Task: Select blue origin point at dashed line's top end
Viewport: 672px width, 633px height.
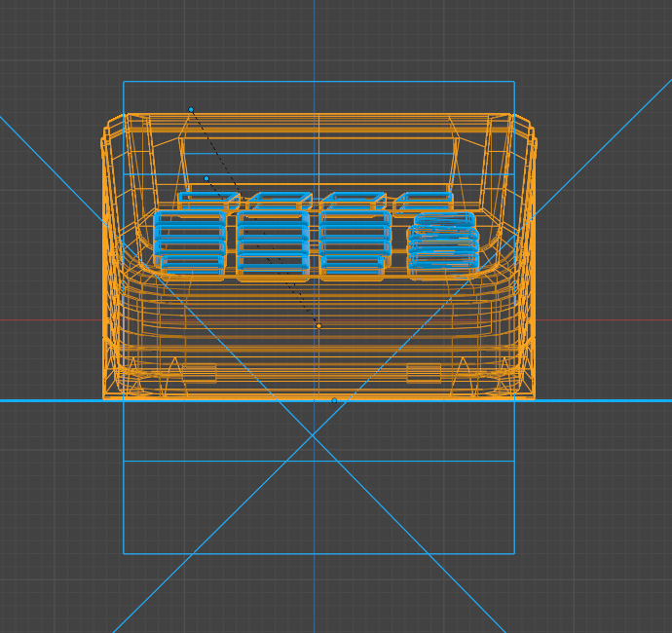Action: coord(191,110)
